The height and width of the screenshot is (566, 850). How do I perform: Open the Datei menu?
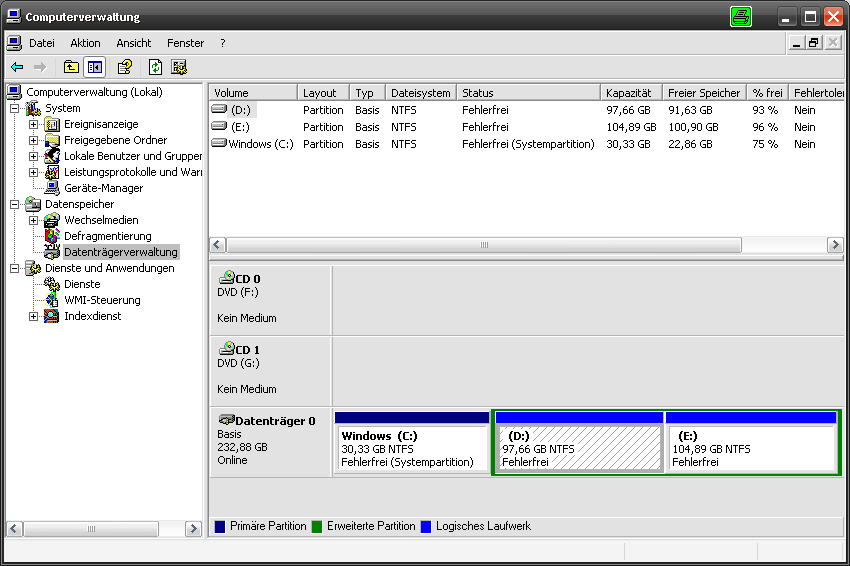tap(42, 43)
